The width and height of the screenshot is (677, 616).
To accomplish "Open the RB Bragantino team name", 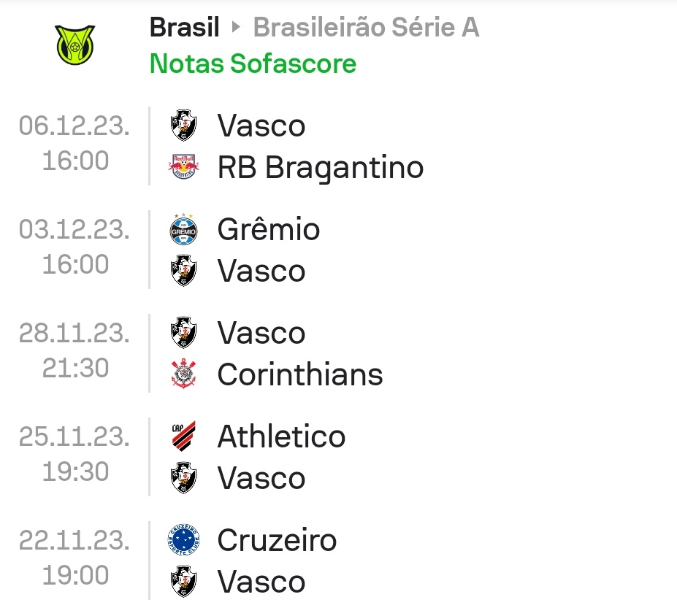I will click(x=321, y=168).
